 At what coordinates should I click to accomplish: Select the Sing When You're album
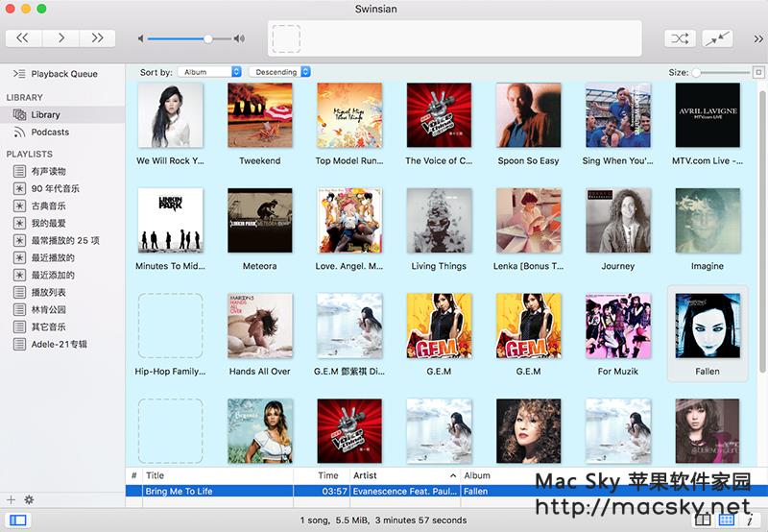(618, 115)
